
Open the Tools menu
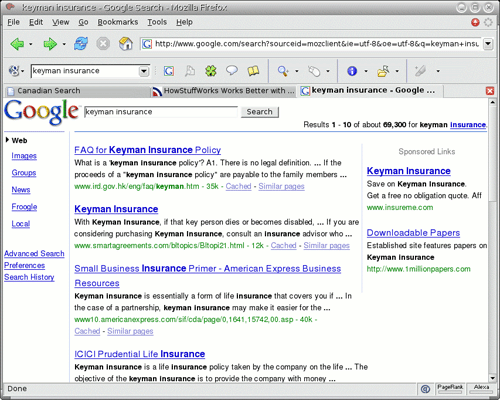157,22
